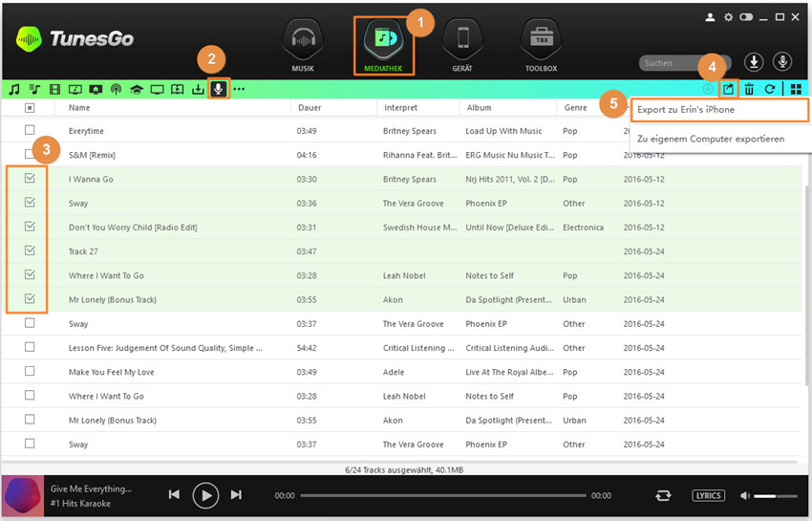Click the Give Me Everything song title

[91, 488]
